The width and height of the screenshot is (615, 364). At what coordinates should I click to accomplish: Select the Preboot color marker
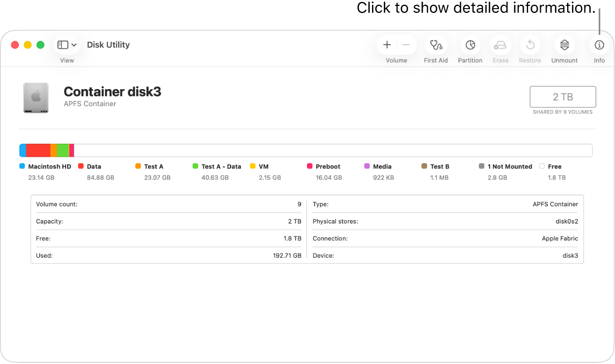click(309, 166)
